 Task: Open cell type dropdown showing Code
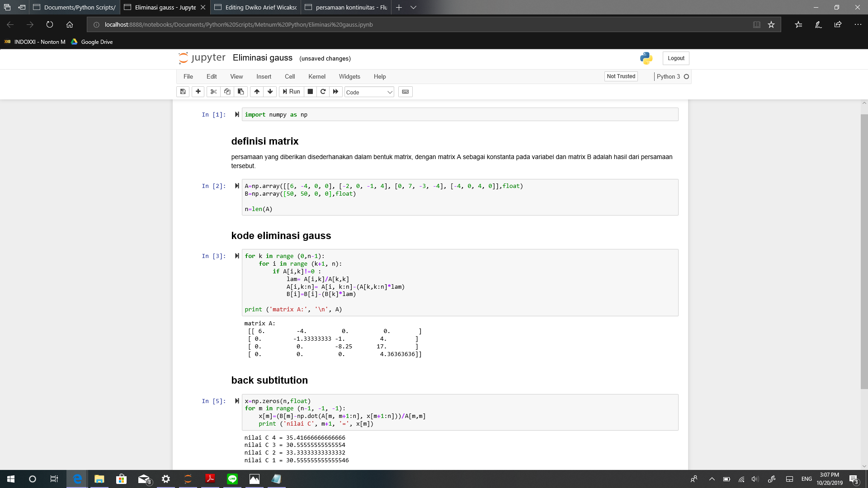369,92
